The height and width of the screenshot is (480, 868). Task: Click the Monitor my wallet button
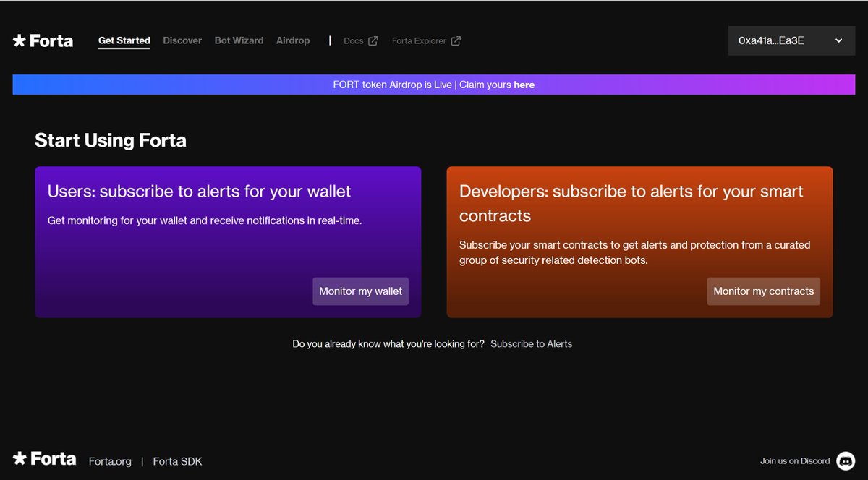pos(361,291)
